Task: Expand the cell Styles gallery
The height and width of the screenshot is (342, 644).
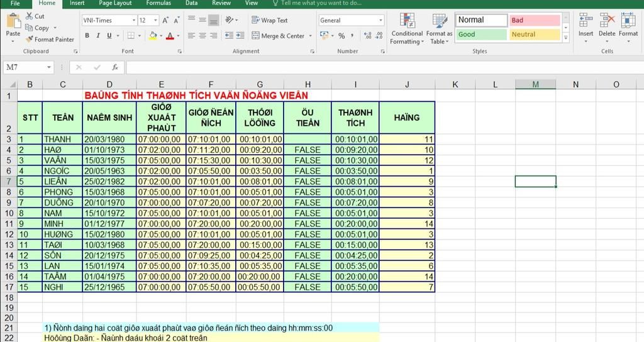Action: click(x=566, y=37)
